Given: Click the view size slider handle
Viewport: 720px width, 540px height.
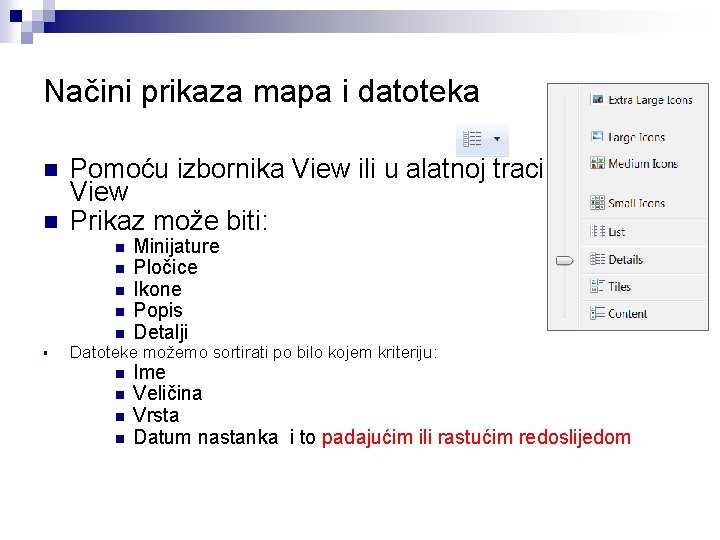Looking at the screenshot, I should 564,261.
